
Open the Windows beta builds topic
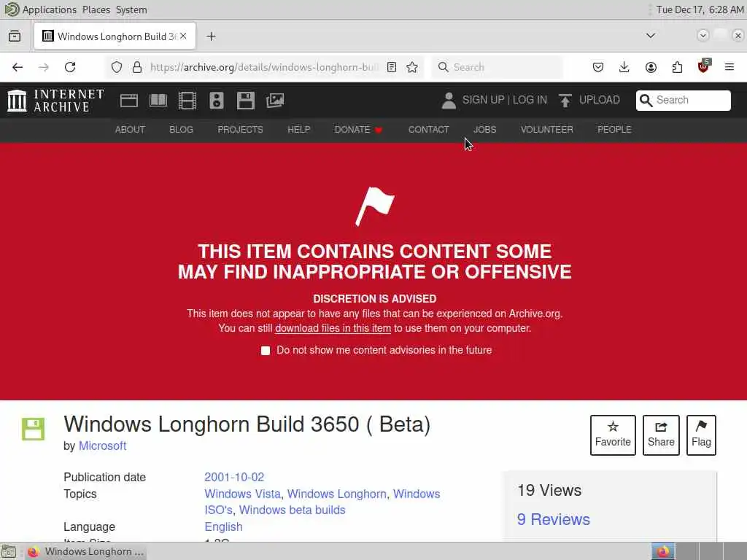point(292,510)
